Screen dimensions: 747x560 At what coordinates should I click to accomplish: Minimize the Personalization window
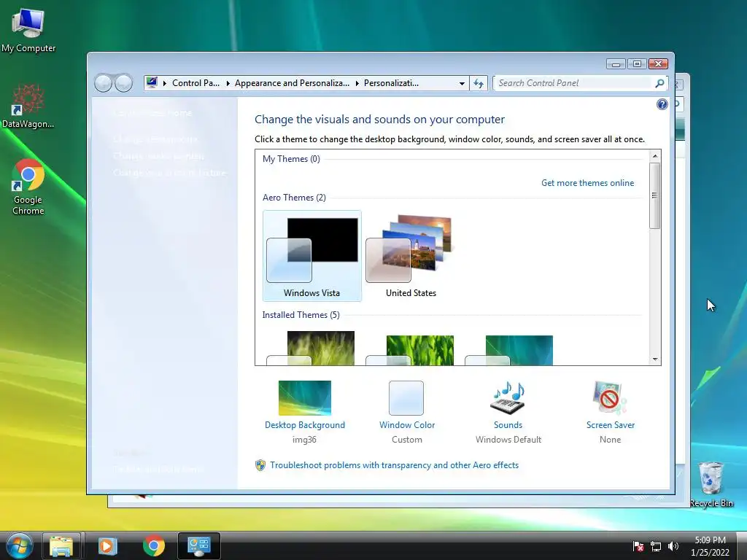(616, 64)
